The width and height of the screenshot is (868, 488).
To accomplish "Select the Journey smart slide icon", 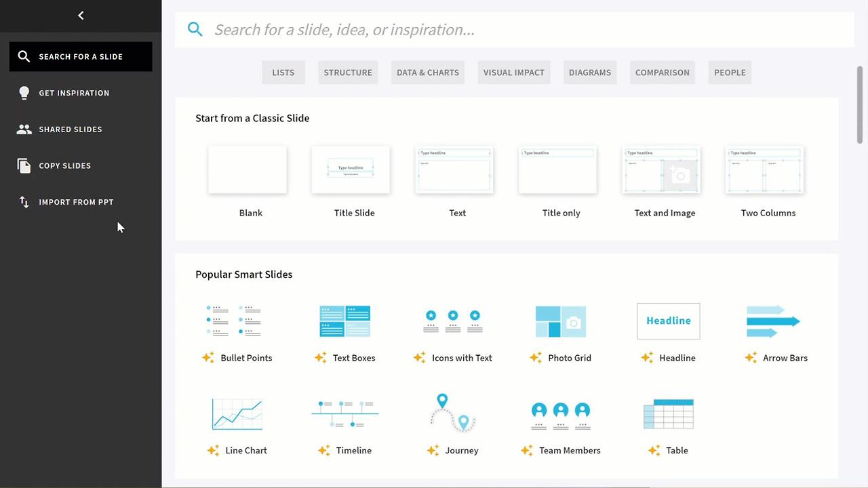I will [x=453, y=412].
